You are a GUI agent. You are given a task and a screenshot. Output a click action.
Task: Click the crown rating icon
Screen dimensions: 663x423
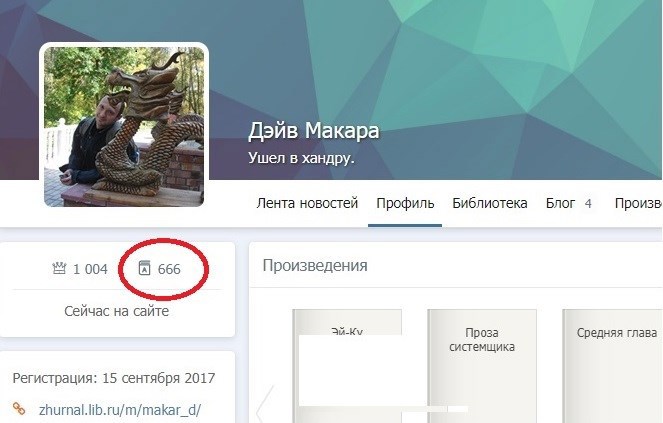pos(59,268)
